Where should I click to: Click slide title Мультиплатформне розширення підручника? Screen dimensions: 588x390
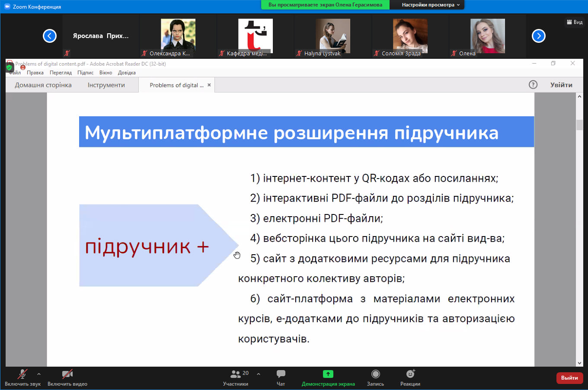coord(291,133)
